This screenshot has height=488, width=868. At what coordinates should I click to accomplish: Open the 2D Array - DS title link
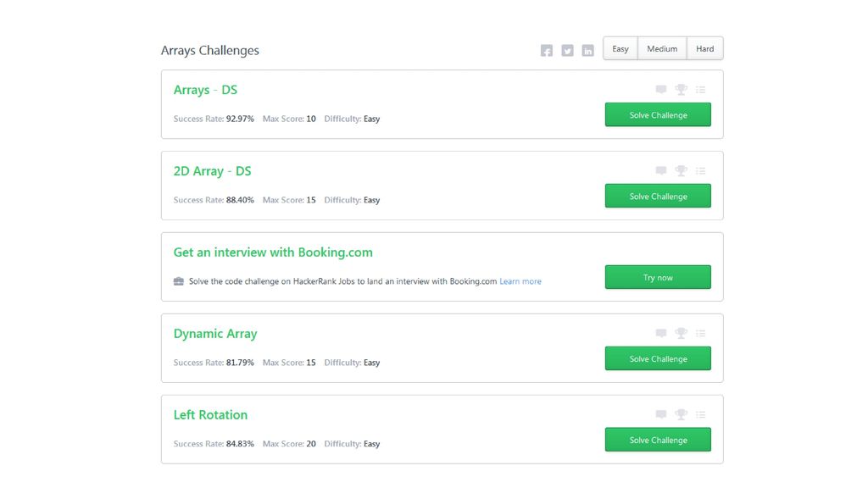pyautogui.click(x=212, y=171)
